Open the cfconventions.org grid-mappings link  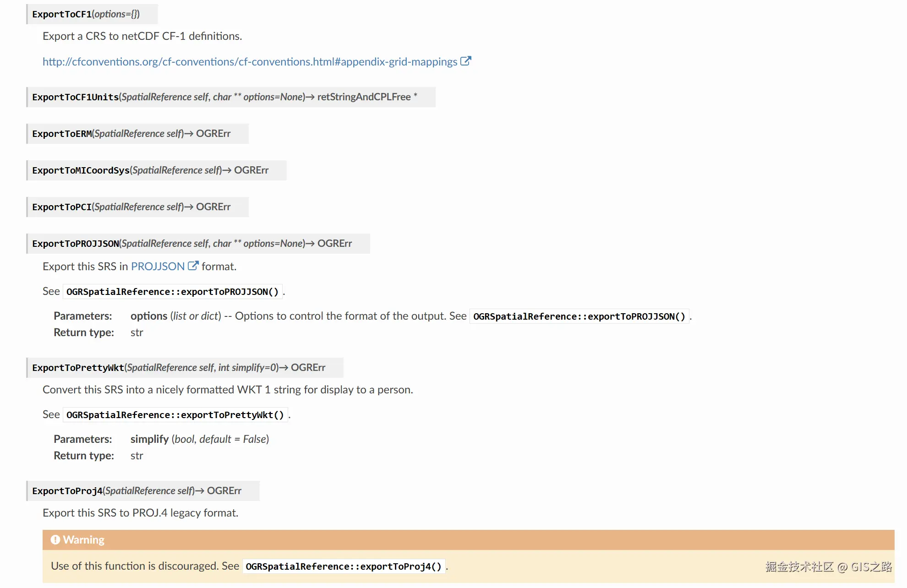[x=250, y=62]
